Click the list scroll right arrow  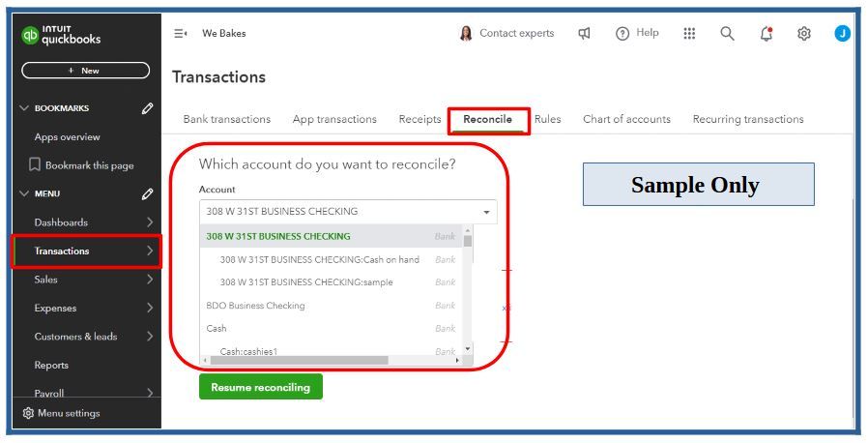[457, 361]
